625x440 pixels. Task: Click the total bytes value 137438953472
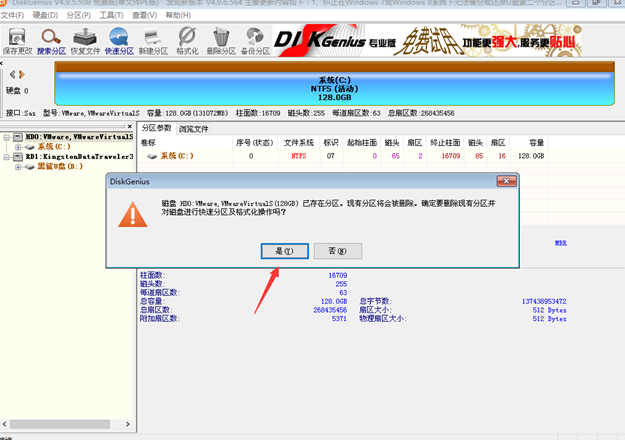point(544,301)
